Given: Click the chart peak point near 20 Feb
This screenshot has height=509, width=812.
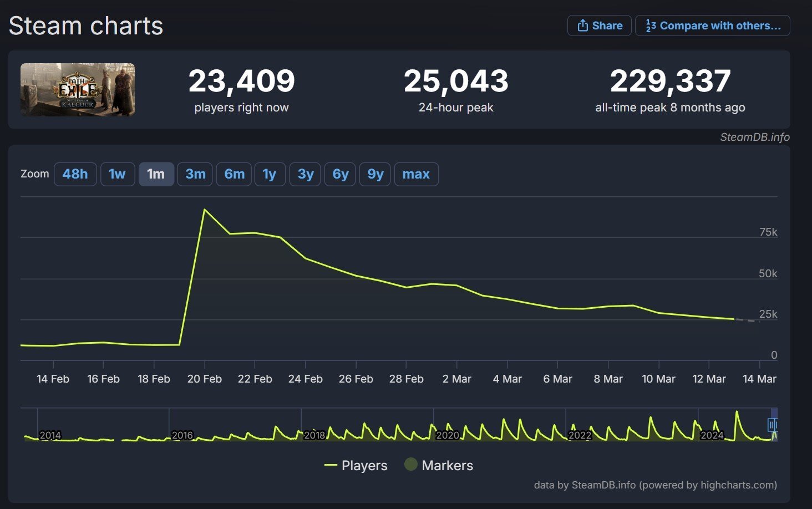Looking at the screenshot, I should coord(205,210).
